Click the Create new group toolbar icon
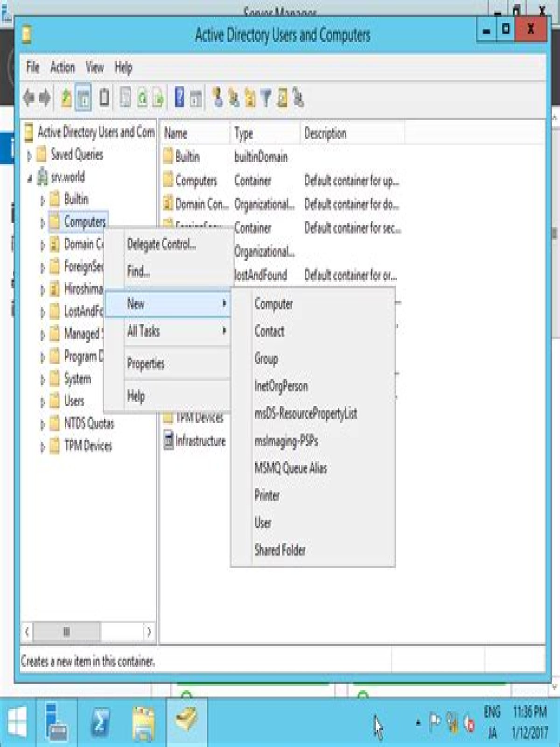Image resolution: width=560 pixels, height=747 pixels. pos(233,98)
